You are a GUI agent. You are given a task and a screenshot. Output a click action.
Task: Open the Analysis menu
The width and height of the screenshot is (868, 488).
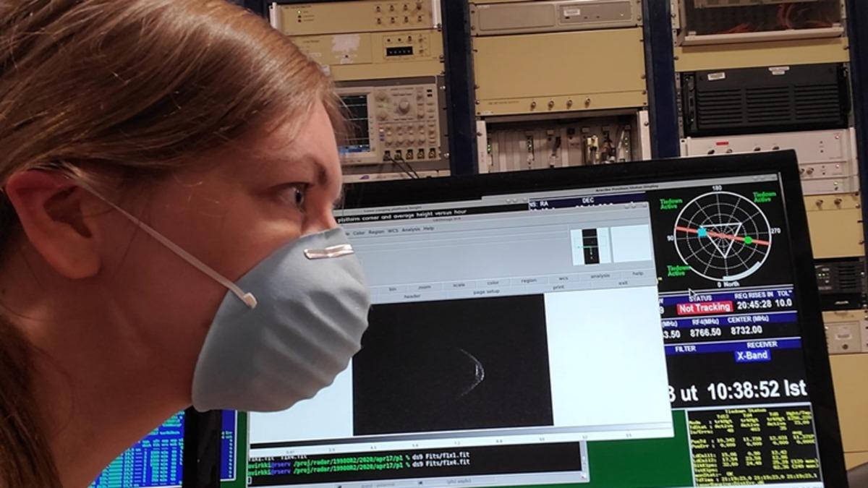point(411,229)
